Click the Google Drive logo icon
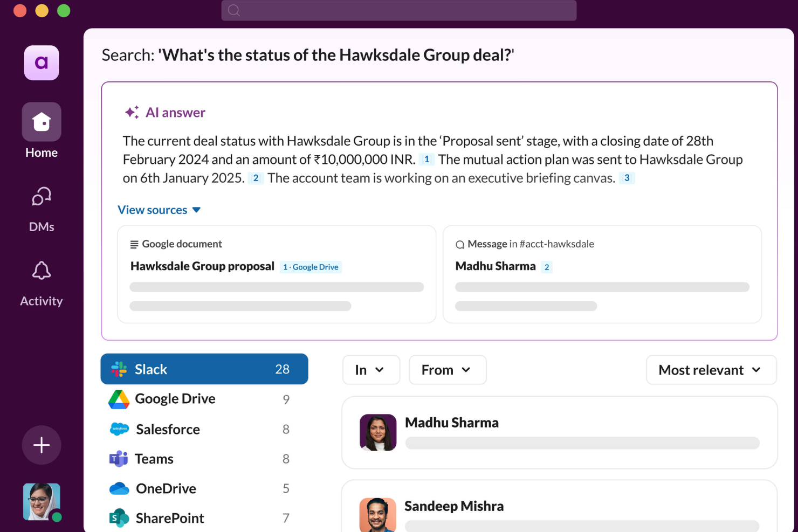This screenshot has width=798, height=532. [119, 399]
